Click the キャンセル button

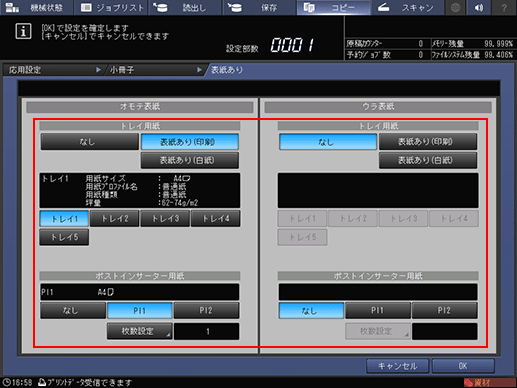397,366
